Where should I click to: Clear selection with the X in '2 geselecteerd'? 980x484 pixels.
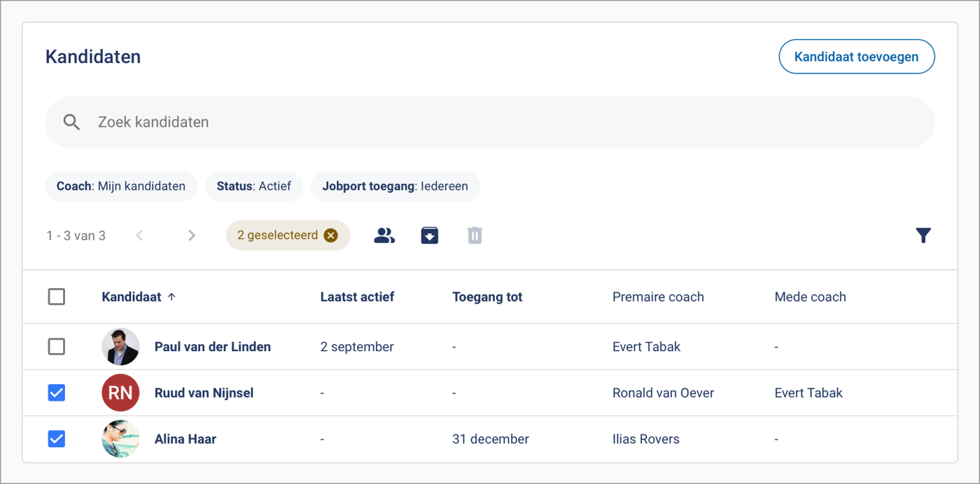[331, 236]
